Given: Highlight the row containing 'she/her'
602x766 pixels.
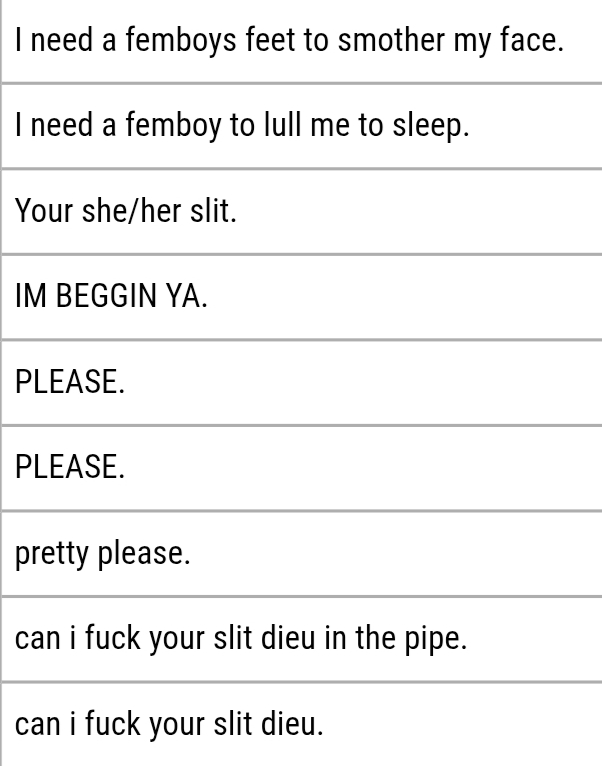Looking at the screenshot, I should pyautogui.click(x=300, y=212).
